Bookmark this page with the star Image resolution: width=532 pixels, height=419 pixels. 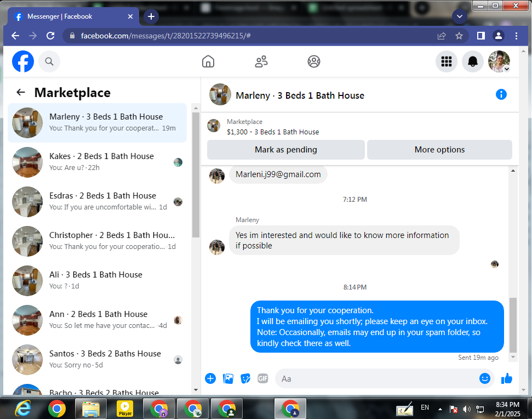(x=459, y=36)
